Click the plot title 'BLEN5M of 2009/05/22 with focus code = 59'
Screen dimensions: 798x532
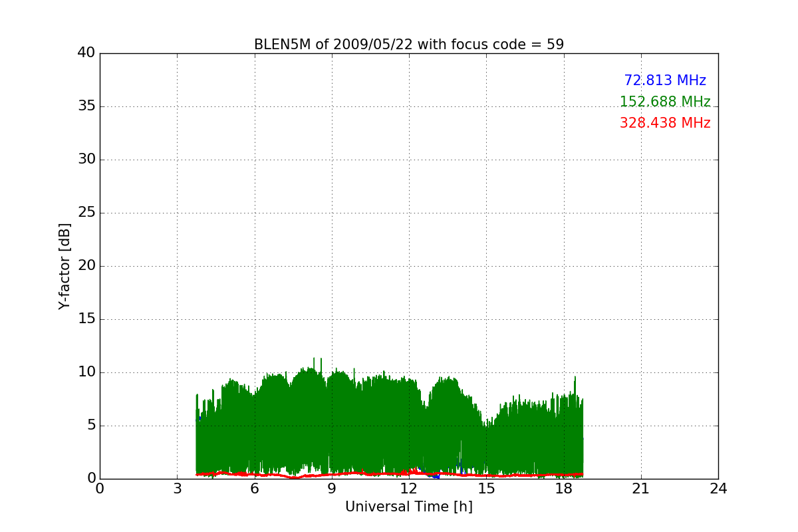409,45
